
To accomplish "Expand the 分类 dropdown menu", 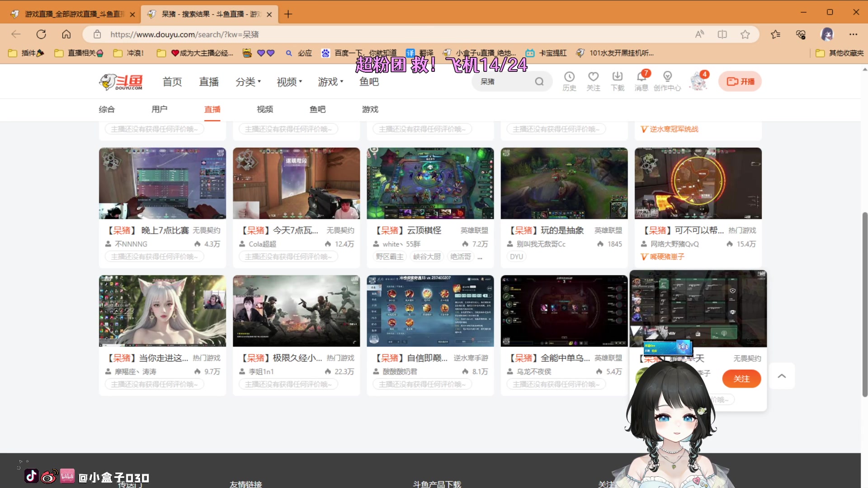I will tap(248, 81).
